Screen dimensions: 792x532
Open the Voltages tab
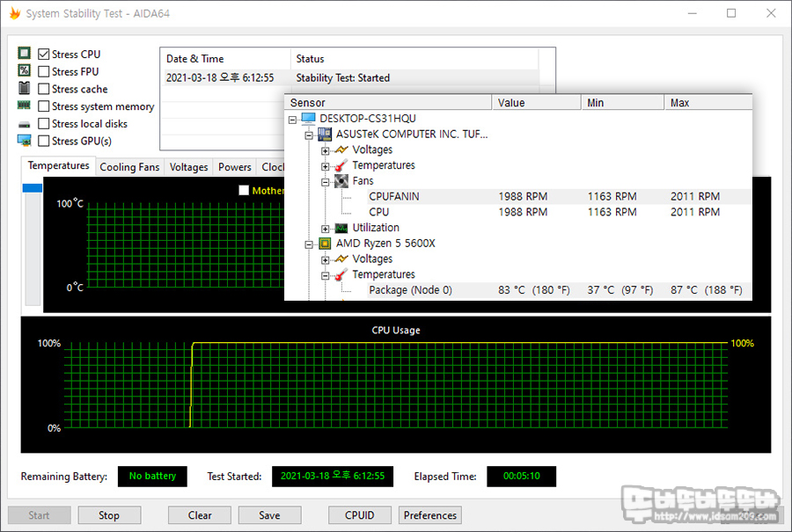coord(188,167)
